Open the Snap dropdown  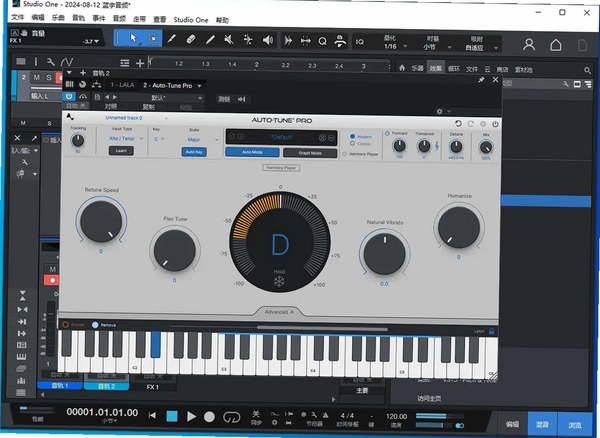click(480, 48)
